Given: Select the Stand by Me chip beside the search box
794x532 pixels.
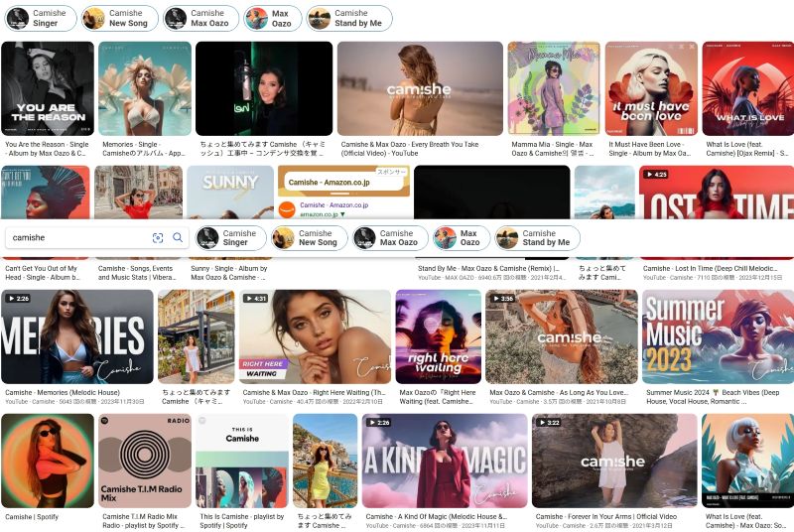Looking at the screenshot, I should [535, 238].
